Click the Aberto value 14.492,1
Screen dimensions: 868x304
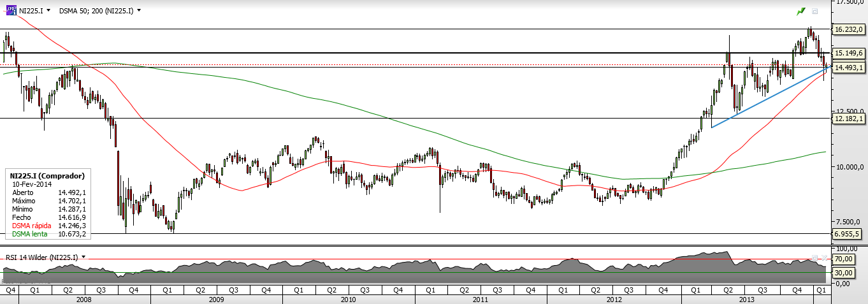click(x=71, y=192)
